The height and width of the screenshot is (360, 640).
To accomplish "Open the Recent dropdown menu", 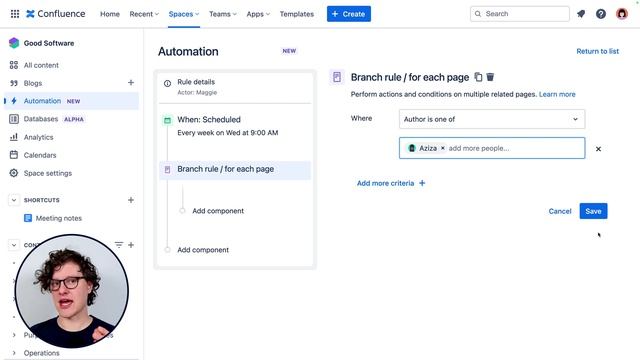I will click(144, 14).
